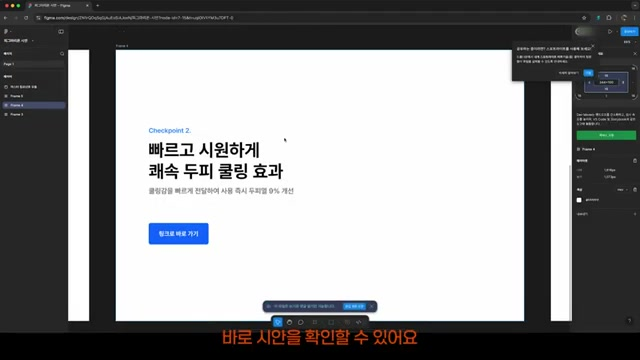Click the vertical scrollbar at the canvas edge

pyautogui.click(x=570, y=243)
